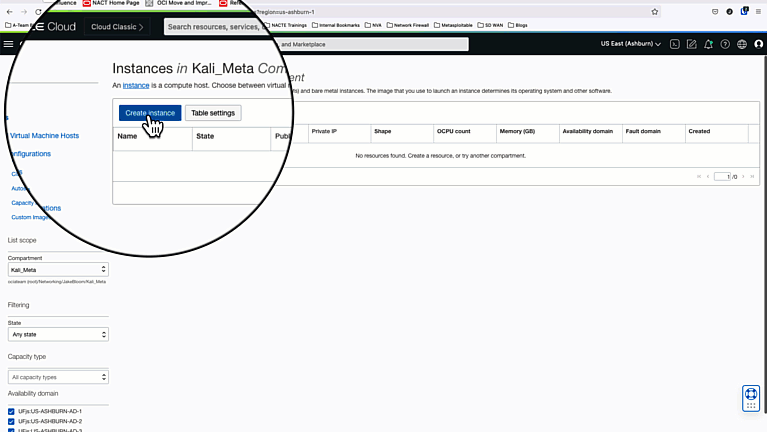
Task: Open the All capacity types dropdown
Action: pos(58,377)
